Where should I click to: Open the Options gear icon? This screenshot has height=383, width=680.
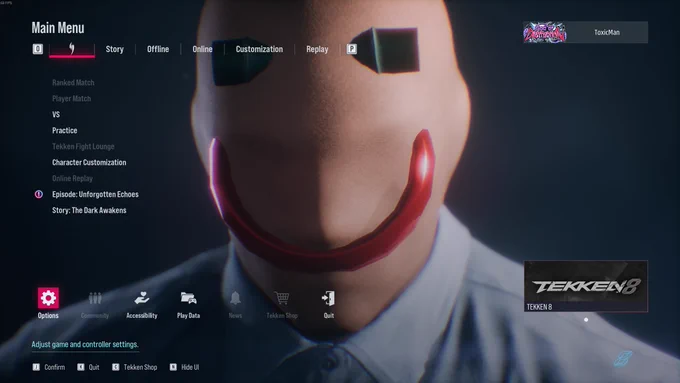click(48, 298)
